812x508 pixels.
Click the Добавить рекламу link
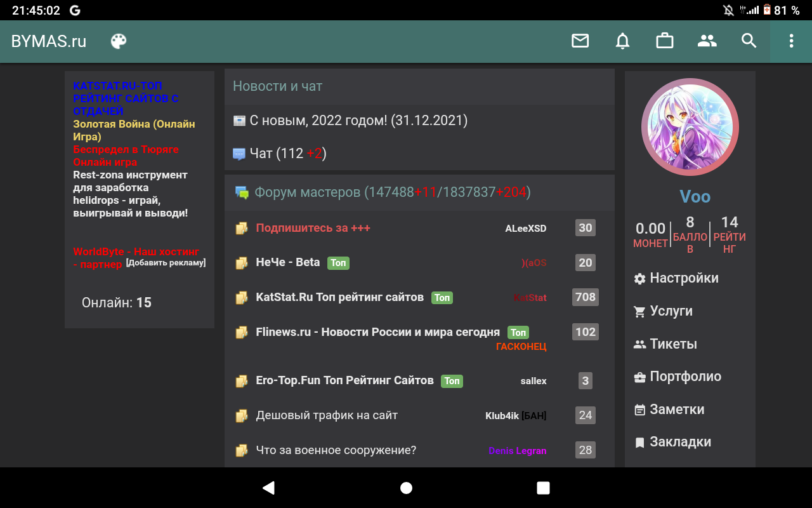point(166,263)
